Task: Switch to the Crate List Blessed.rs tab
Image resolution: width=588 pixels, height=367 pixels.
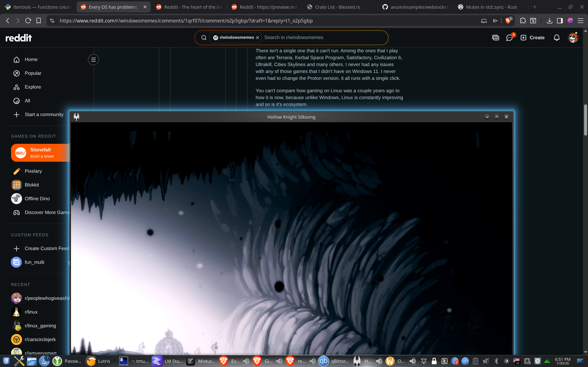Action: point(337,7)
